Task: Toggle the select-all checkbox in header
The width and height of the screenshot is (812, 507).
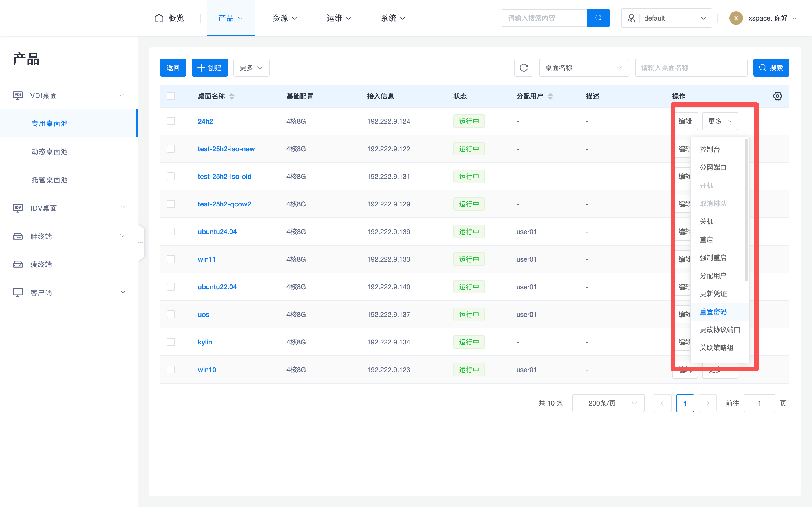Action: click(x=171, y=96)
